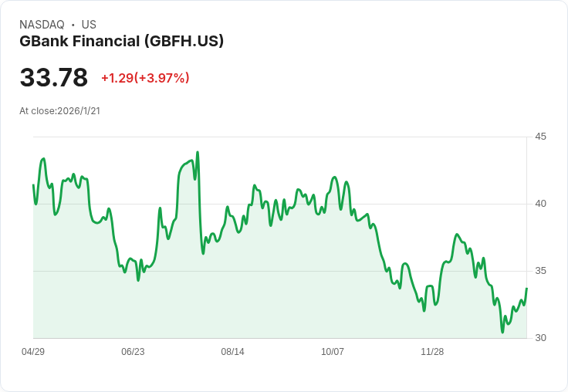Click the lowest trough of the price line
Viewport: 568px width, 392px height.
click(502, 332)
